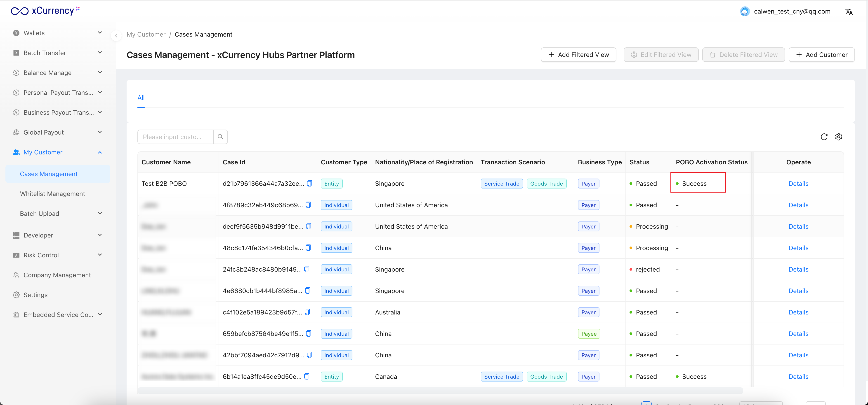Click the Add Filtered View button
868x405 pixels.
coord(578,55)
